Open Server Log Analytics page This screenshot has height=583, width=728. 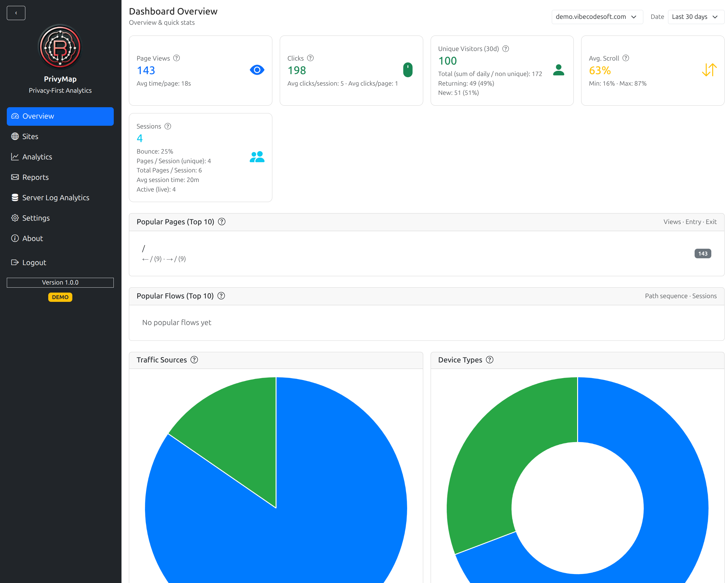(56, 198)
